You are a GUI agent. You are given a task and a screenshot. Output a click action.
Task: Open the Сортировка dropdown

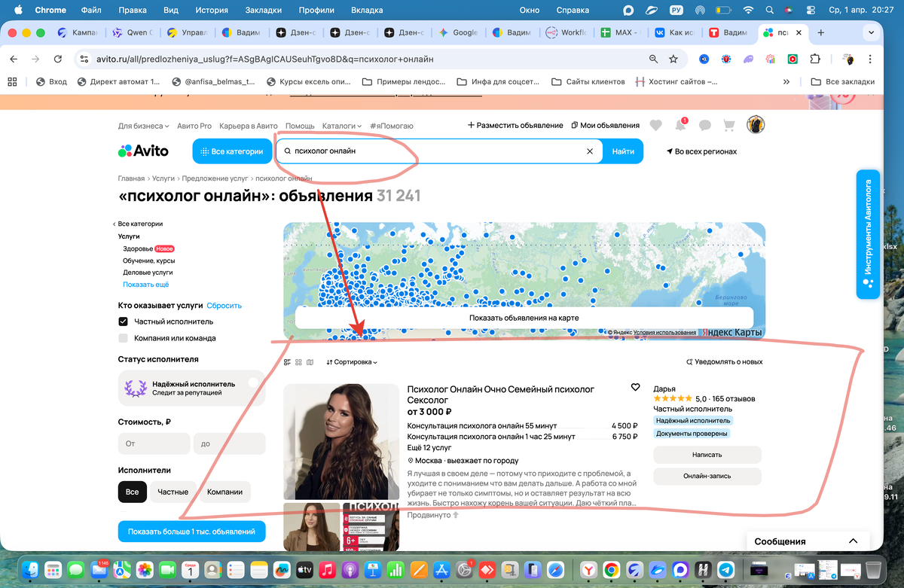point(352,362)
